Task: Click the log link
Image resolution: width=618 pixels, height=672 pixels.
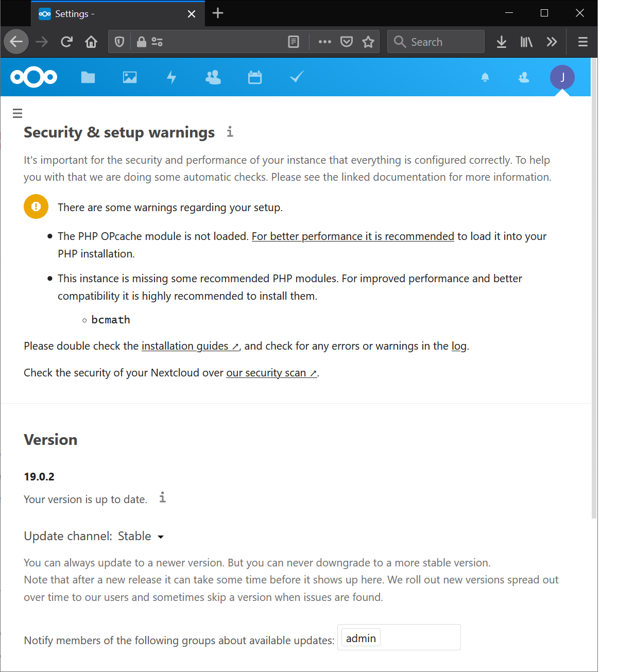Action: [x=459, y=346]
